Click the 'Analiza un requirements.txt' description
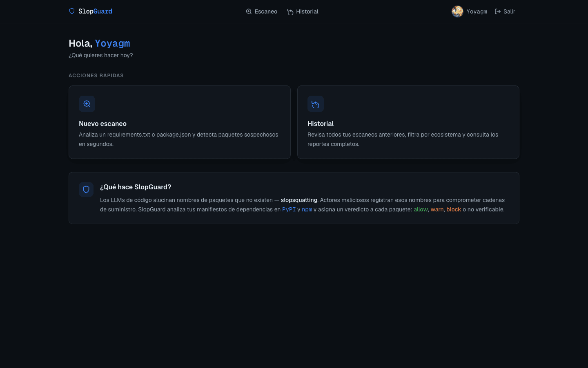The image size is (588, 368). click(178, 139)
